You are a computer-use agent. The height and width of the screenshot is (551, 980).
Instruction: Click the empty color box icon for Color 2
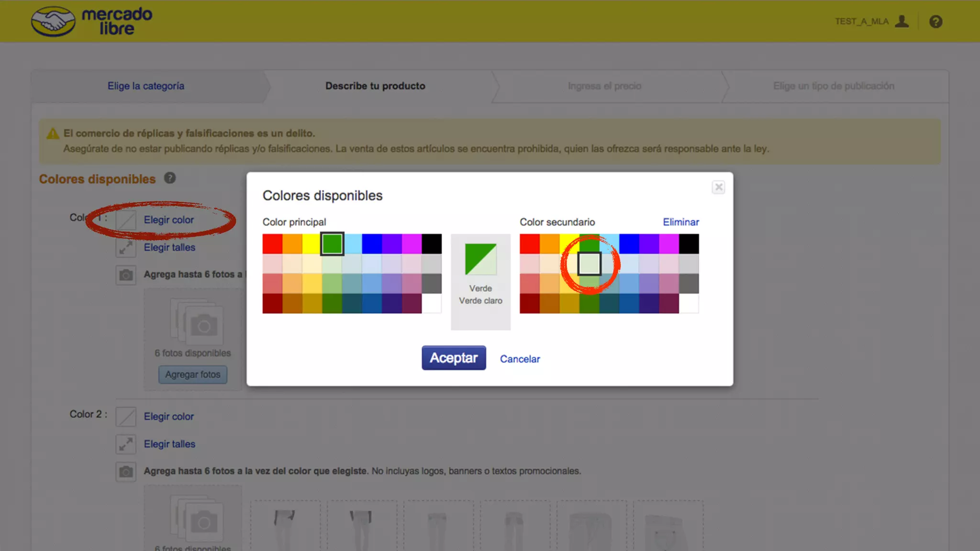[126, 417]
